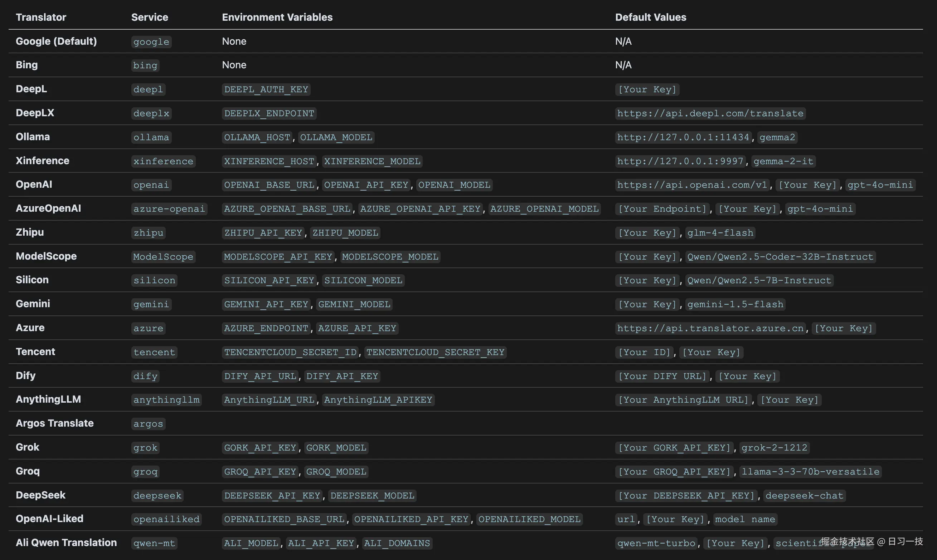Select the "OPENAI_API_KEY" variable
Image resolution: width=937 pixels, height=560 pixels.
point(366,185)
